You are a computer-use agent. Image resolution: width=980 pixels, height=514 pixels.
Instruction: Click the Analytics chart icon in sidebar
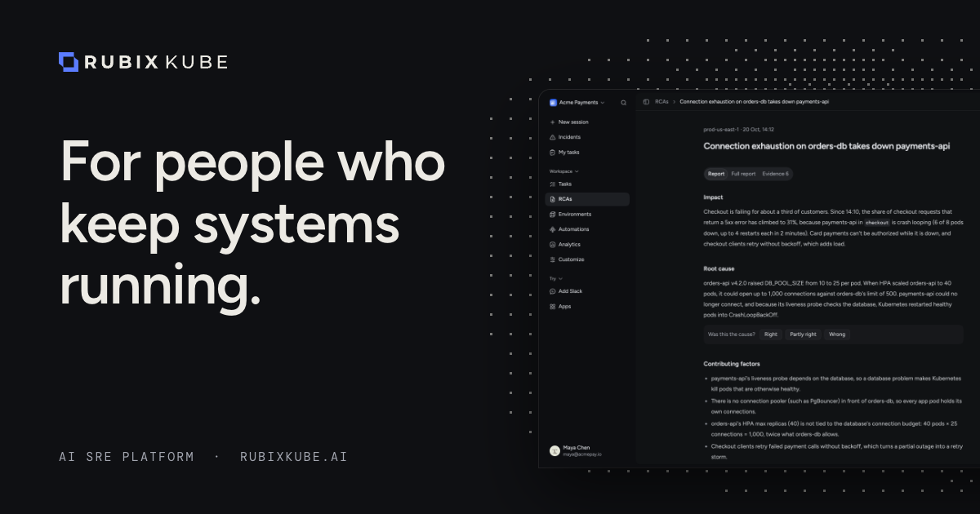[x=553, y=244]
